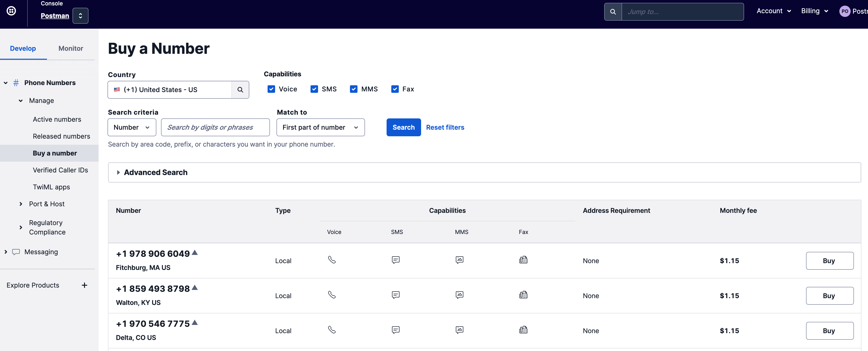Click the MMS icon for +1 970 546 7775
Screen dimensions: 868x351
click(x=459, y=330)
